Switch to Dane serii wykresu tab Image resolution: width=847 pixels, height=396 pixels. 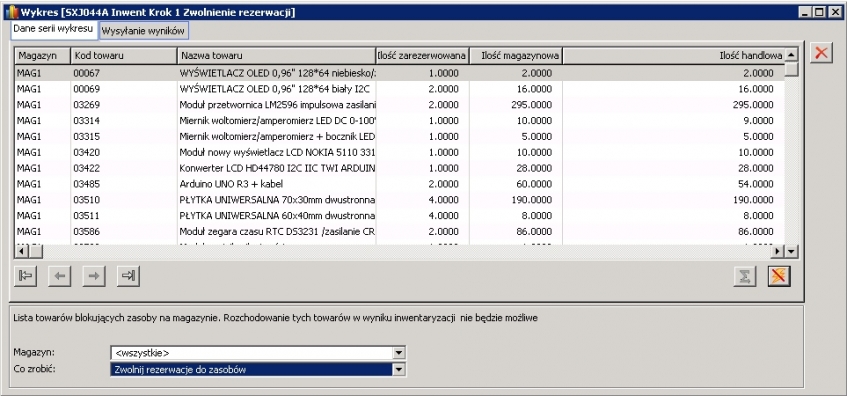(x=53, y=29)
